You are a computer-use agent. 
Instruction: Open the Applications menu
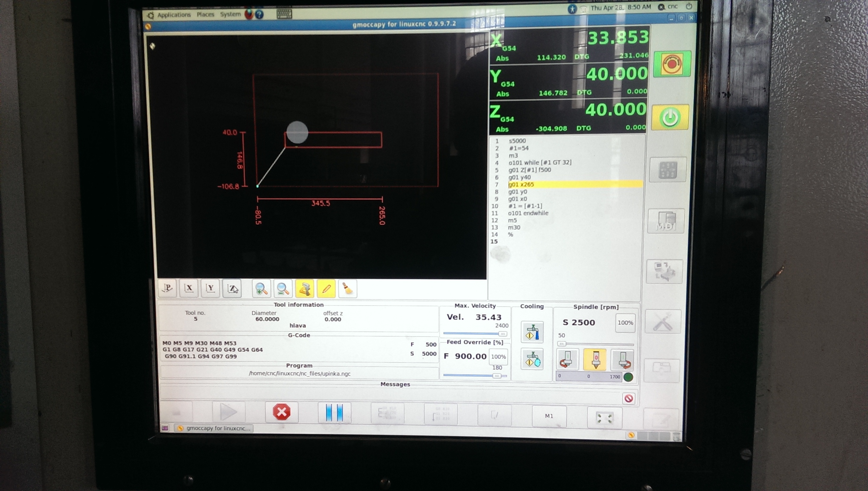point(174,15)
